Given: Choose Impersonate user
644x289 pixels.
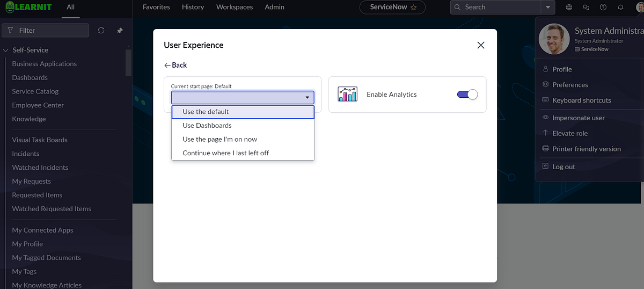Looking at the screenshot, I should (x=579, y=118).
